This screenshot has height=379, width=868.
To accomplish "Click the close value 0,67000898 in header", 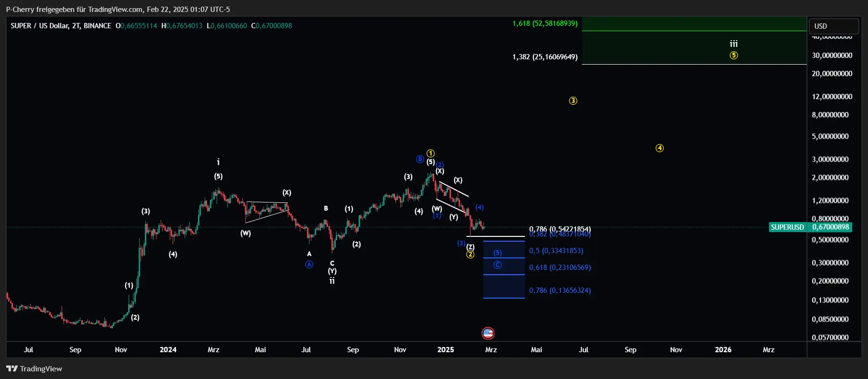I will click(274, 26).
